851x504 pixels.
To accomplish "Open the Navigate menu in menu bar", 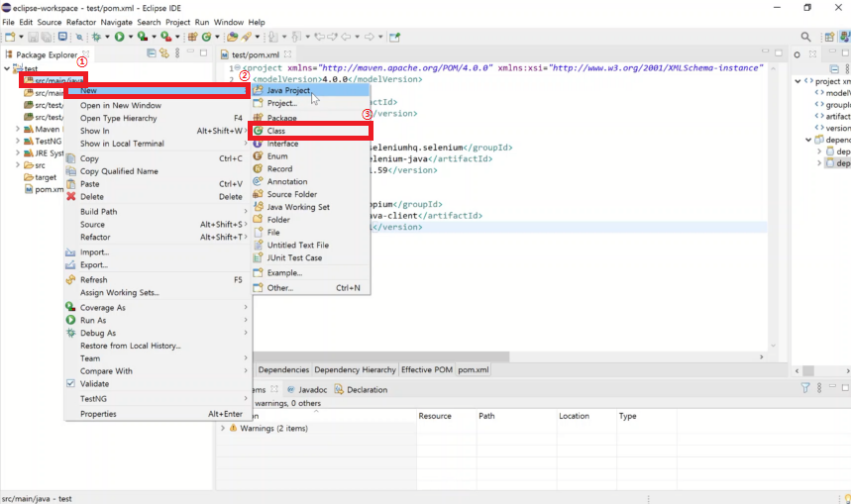I will [116, 22].
